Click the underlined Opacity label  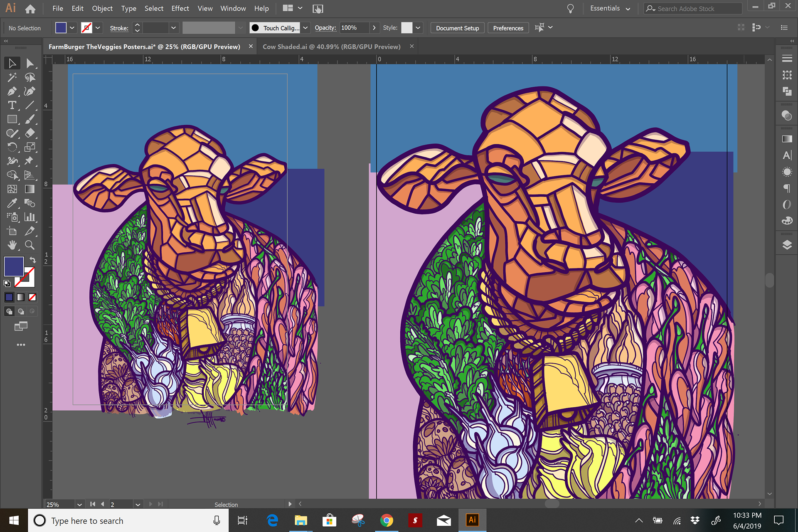pos(325,28)
